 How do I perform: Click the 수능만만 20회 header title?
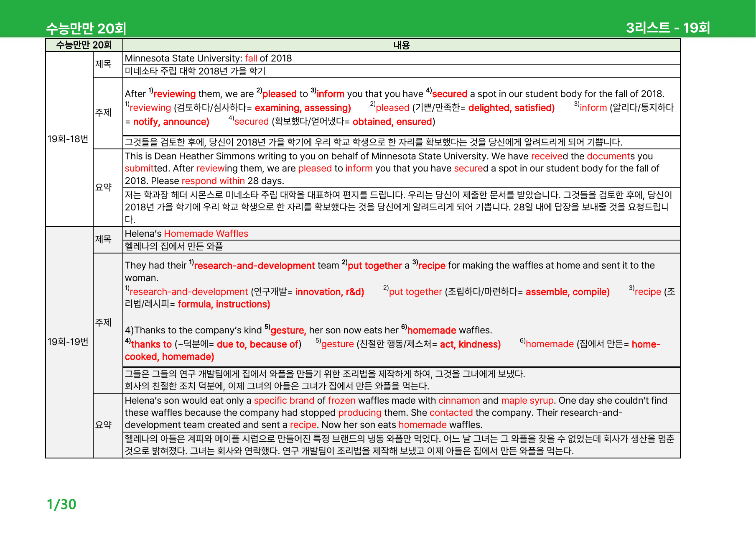(x=86, y=28)
